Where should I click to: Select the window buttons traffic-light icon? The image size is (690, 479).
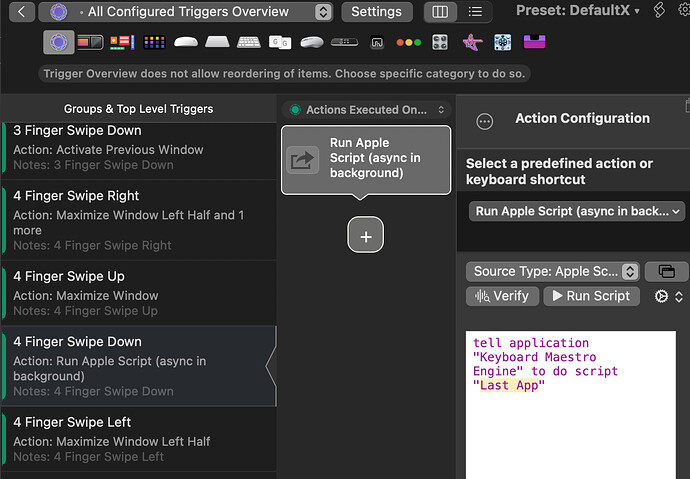tap(409, 43)
